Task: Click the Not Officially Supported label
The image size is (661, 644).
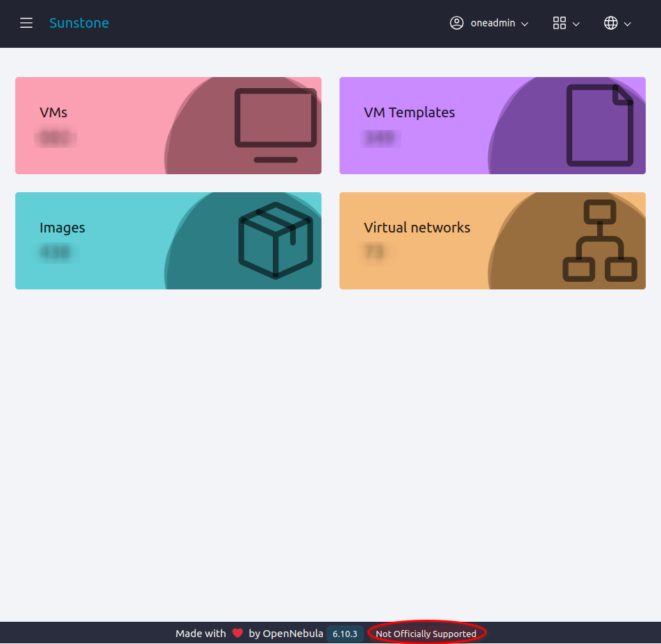Action: pos(426,634)
